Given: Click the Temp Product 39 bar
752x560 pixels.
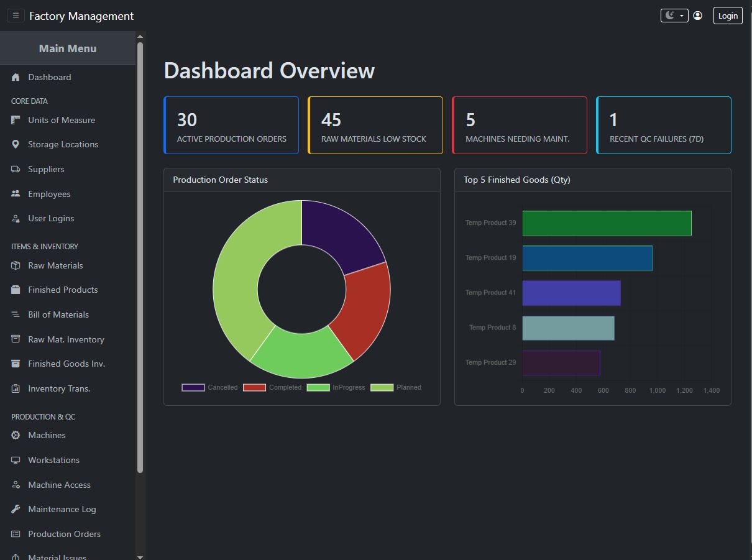Looking at the screenshot, I should point(606,223).
